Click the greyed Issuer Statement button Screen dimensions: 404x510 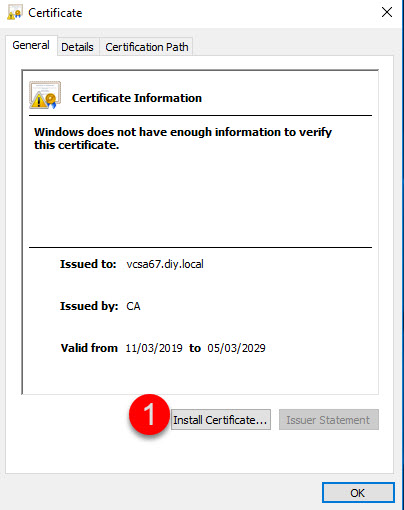(x=328, y=420)
